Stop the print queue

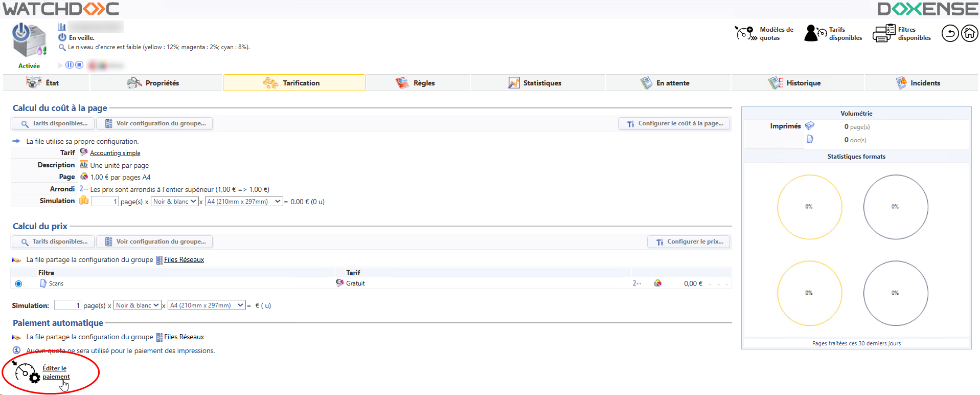pos(79,65)
